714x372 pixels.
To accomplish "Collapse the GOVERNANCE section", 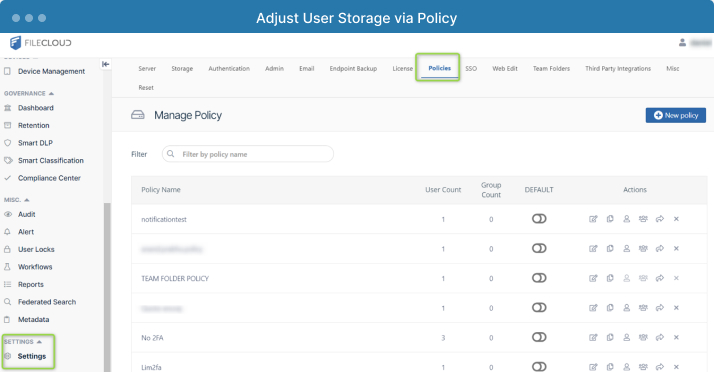I will pos(29,93).
